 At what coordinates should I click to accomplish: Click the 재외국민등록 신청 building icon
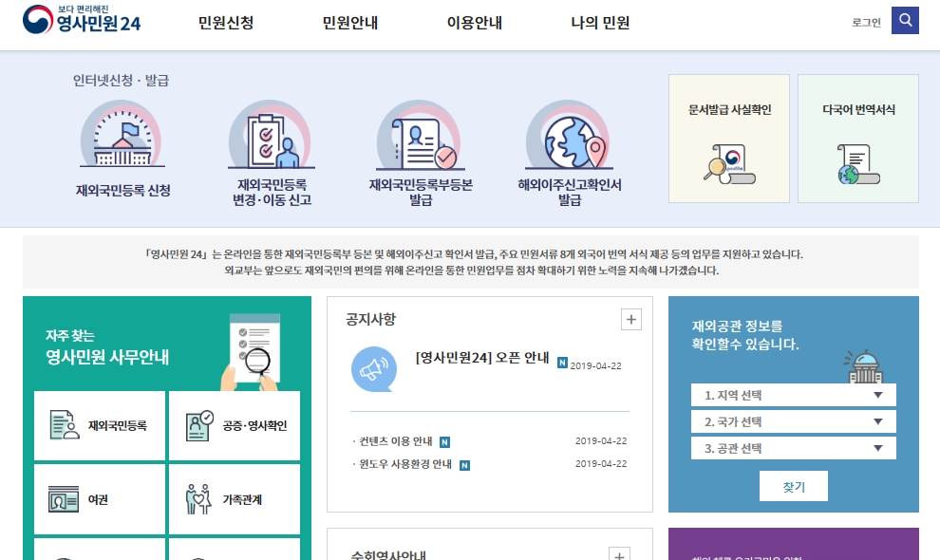point(122,134)
